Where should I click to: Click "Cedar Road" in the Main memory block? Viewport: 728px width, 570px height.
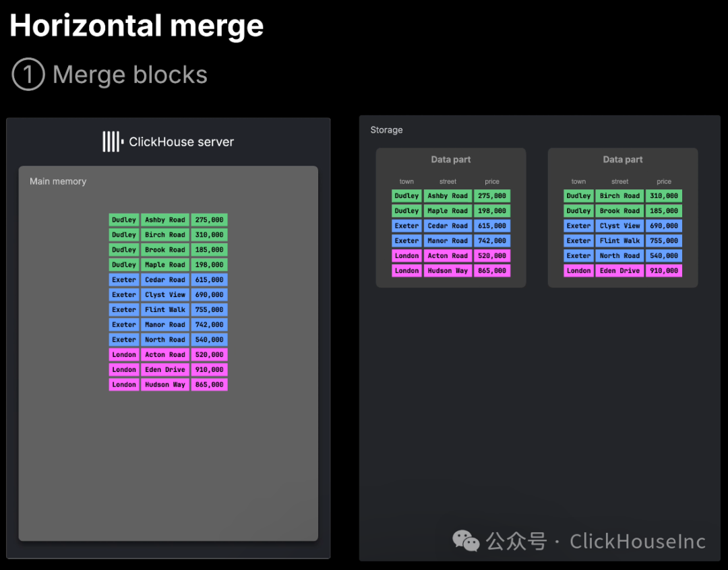point(165,280)
